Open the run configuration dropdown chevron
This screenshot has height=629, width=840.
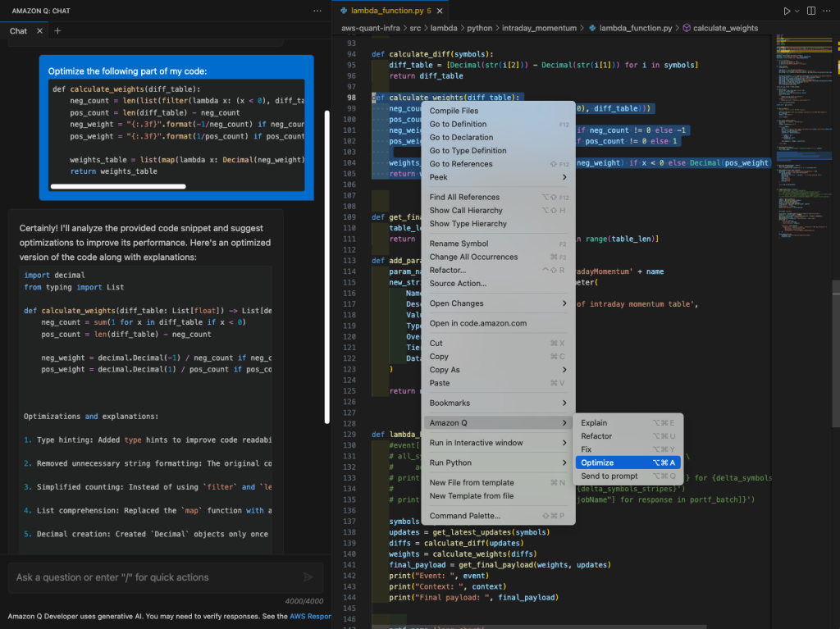pyautogui.click(x=797, y=11)
